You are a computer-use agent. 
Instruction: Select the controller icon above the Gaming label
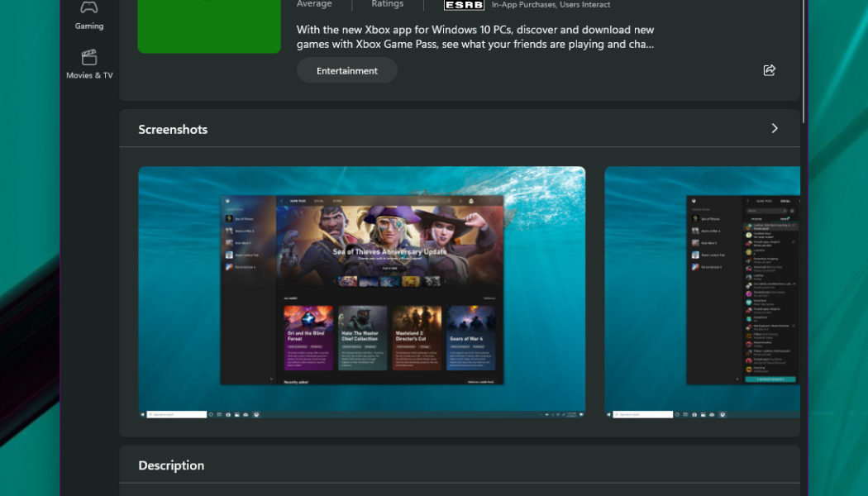pyautogui.click(x=88, y=8)
